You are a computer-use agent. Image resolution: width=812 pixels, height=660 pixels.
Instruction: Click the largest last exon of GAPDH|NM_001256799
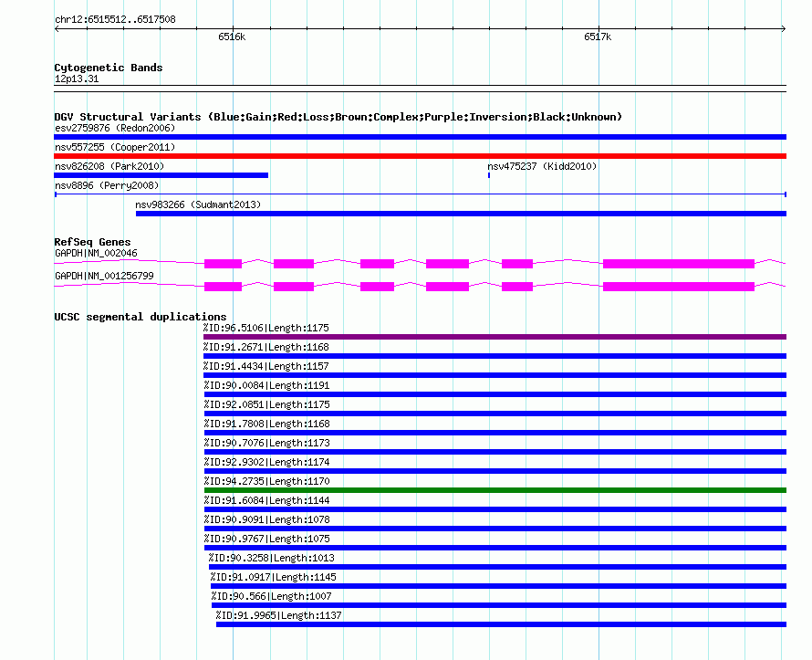click(x=679, y=287)
